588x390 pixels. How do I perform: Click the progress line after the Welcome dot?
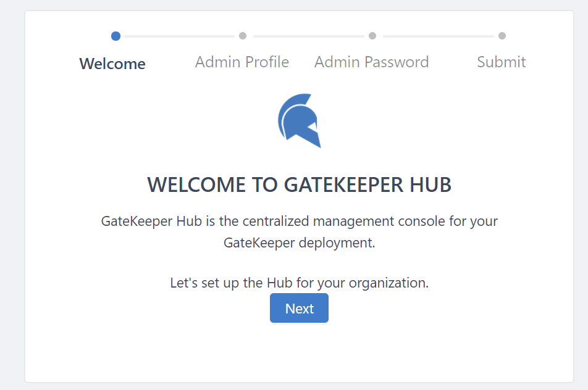pyautogui.click(x=179, y=36)
